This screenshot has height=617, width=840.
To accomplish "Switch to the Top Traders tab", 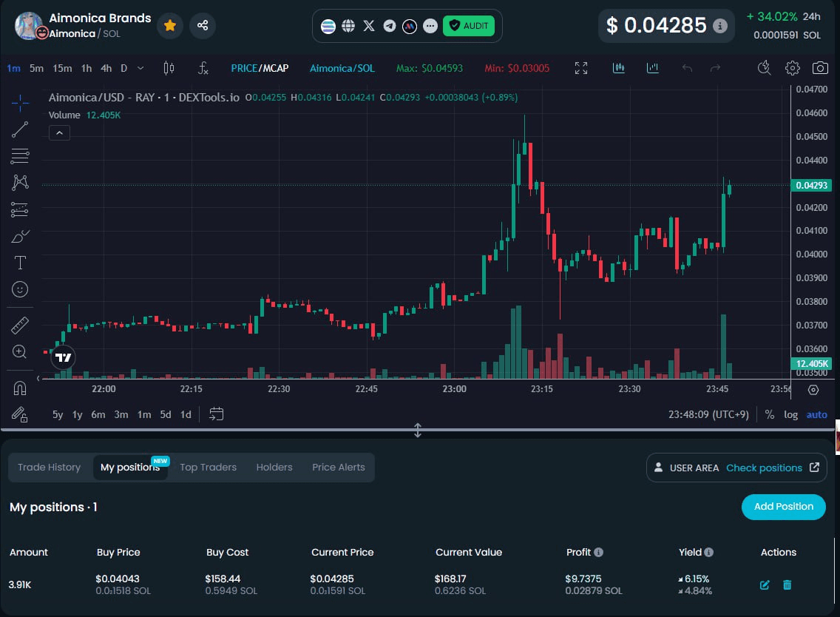I will point(208,467).
